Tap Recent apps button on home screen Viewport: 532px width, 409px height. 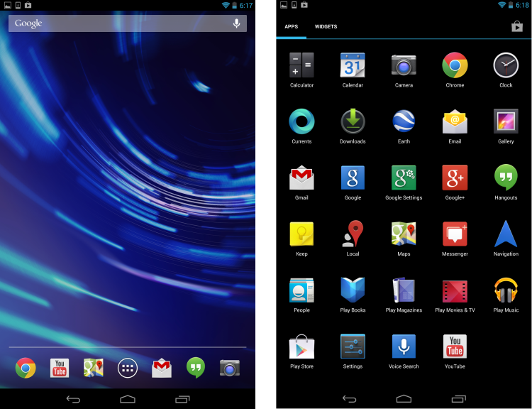[x=182, y=399]
